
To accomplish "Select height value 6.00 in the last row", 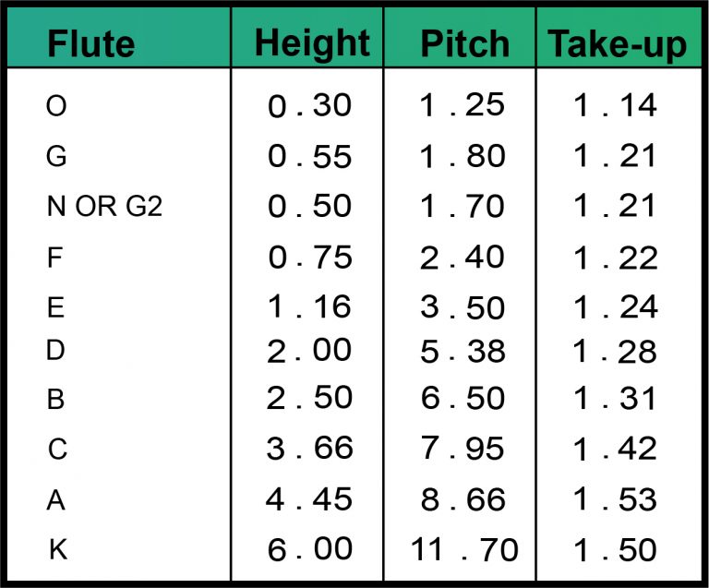I will tap(310, 550).
